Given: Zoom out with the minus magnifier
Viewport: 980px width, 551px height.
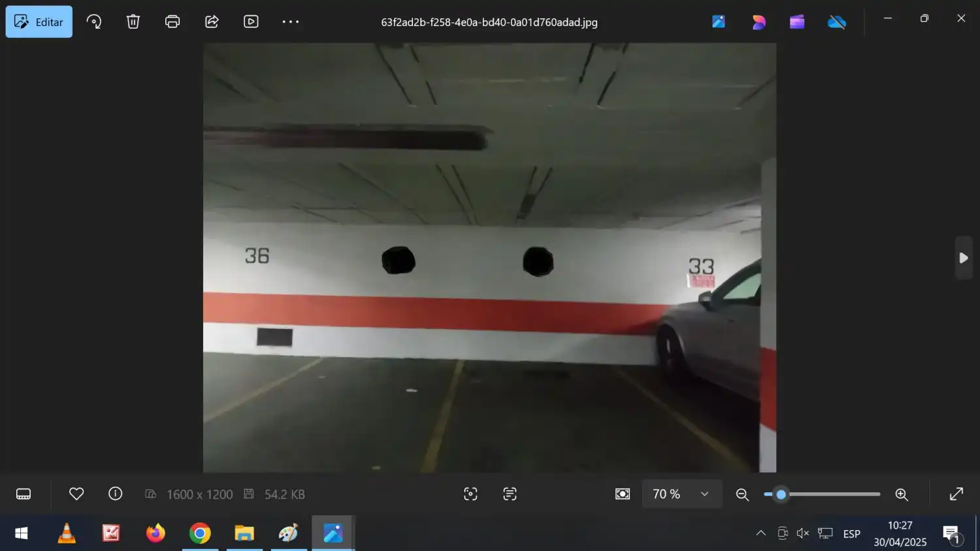Looking at the screenshot, I should click(x=742, y=494).
